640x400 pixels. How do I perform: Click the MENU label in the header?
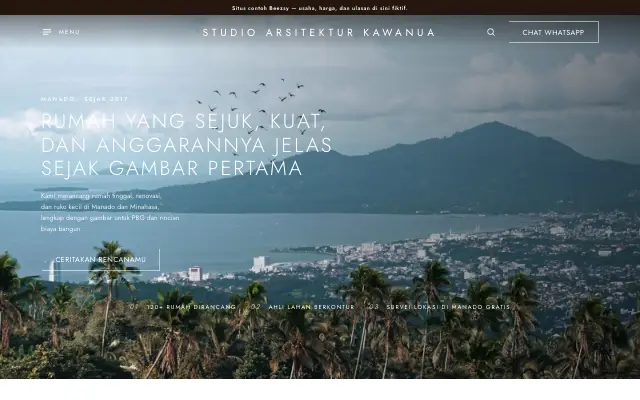pyautogui.click(x=69, y=32)
